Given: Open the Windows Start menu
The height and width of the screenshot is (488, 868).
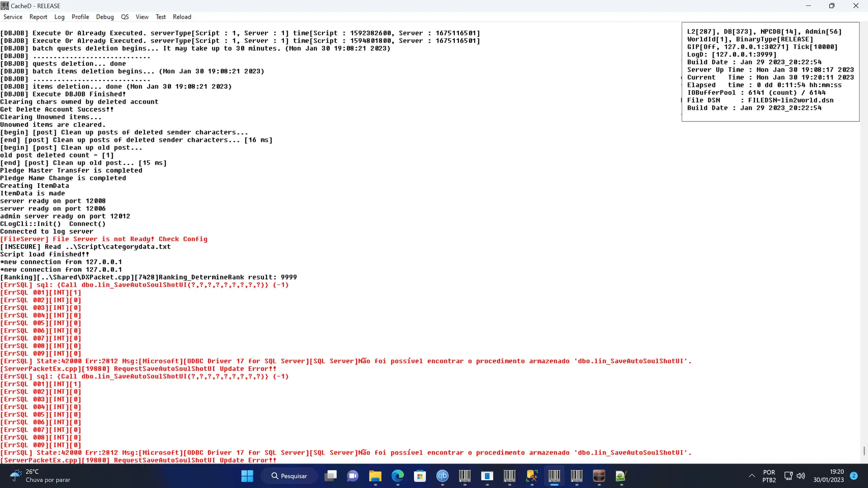Looking at the screenshot, I should (247, 476).
